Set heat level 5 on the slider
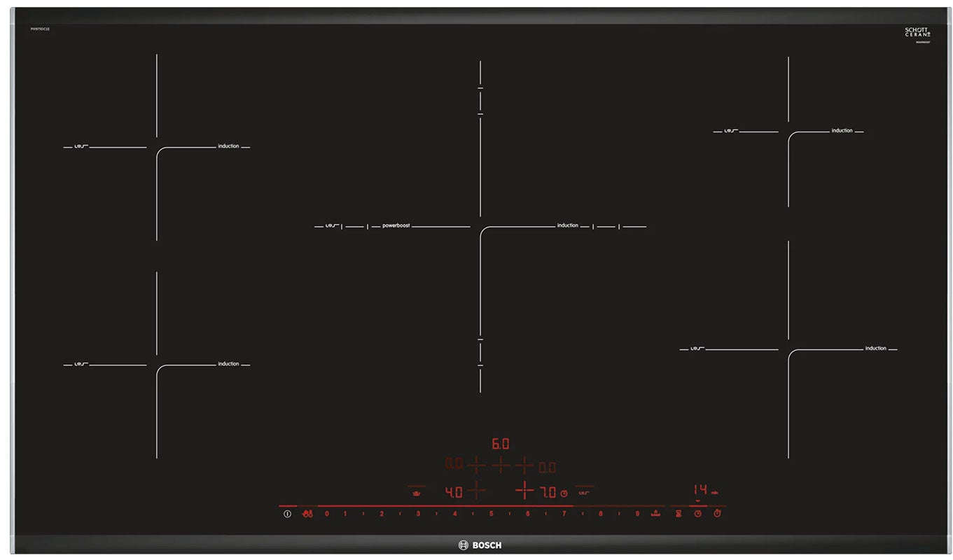Image resolution: width=953 pixels, height=560 pixels. [491, 514]
